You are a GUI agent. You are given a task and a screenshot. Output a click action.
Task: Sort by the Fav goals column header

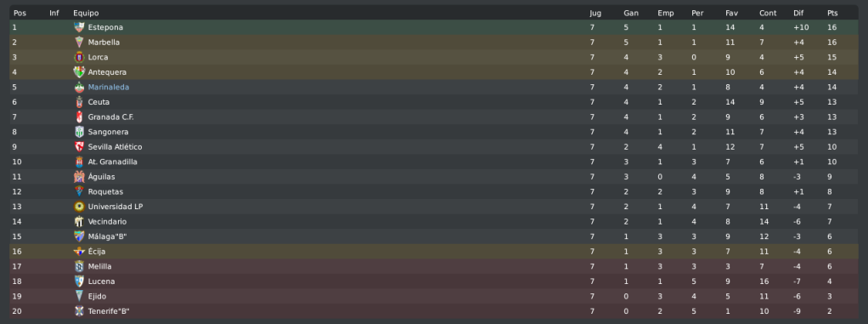(731, 13)
